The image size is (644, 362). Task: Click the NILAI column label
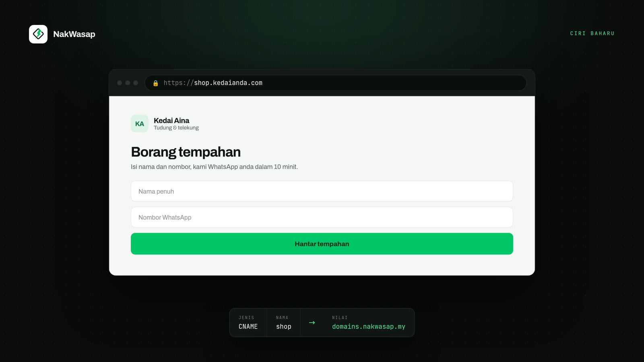point(340,318)
